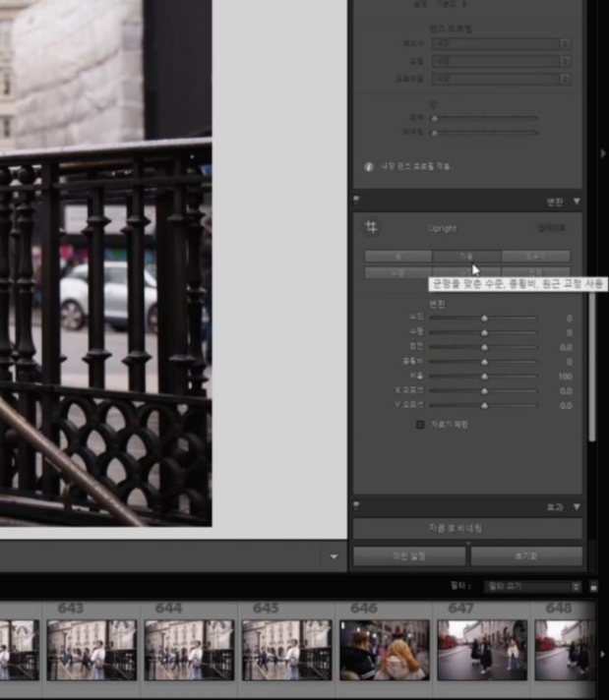Click the Upright 도우미 (Guided) button
The width and height of the screenshot is (609, 700).
pos(536,257)
